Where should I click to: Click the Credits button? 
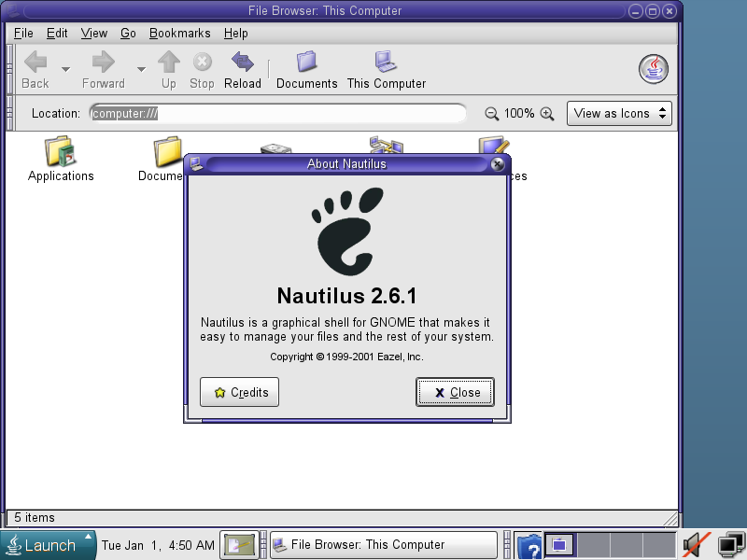point(239,392)
